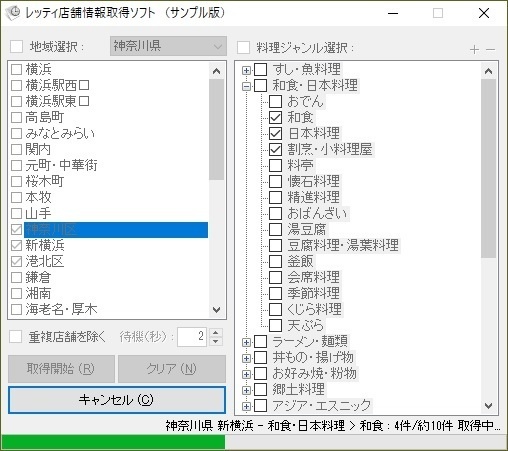Viewport: 508px width, 451px height.
Task: Select the 豆腐料理・湯葉料理 genre item
Action: (343, 245)
